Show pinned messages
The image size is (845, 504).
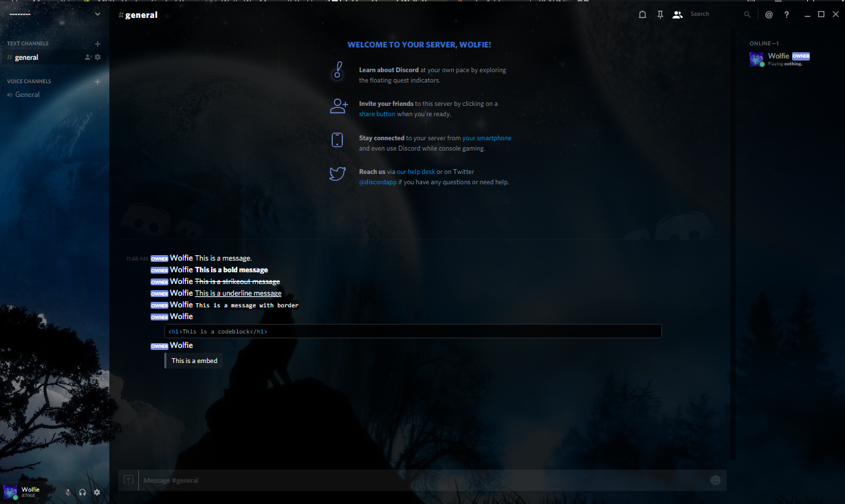pyautogui.click(x=660, y=14)
